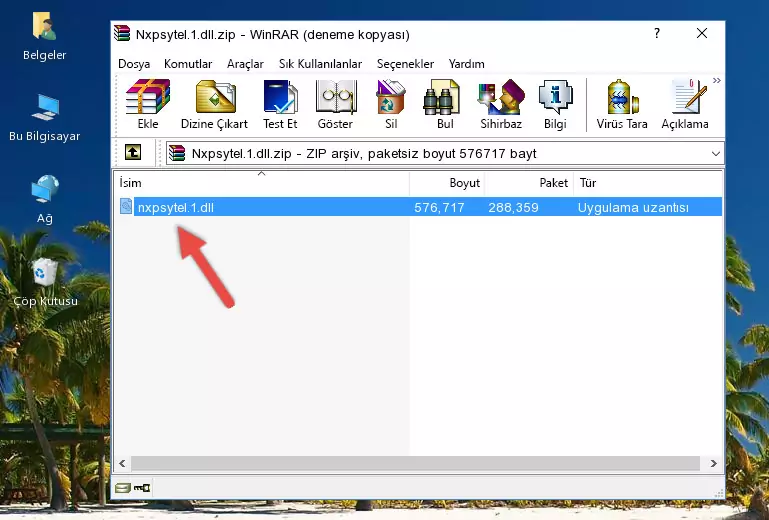The image size is (769, 520).
Task: Open Belgeler desktop icon
Action: (44, 37)
